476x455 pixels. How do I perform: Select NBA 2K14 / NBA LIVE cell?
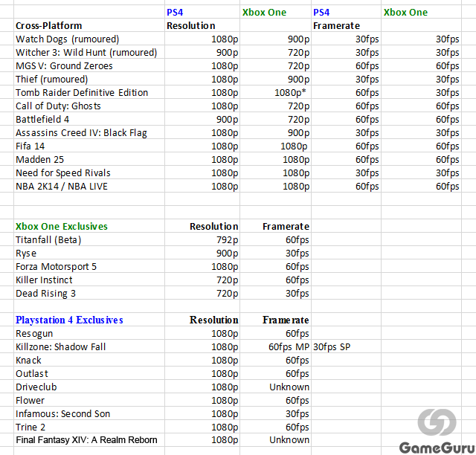click(x=89, y=186)
